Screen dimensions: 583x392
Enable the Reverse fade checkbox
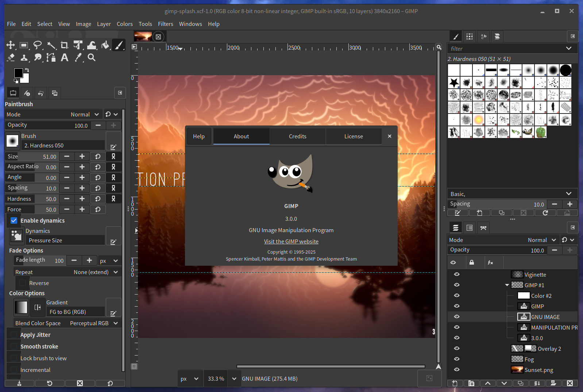(x=23, y=283)
